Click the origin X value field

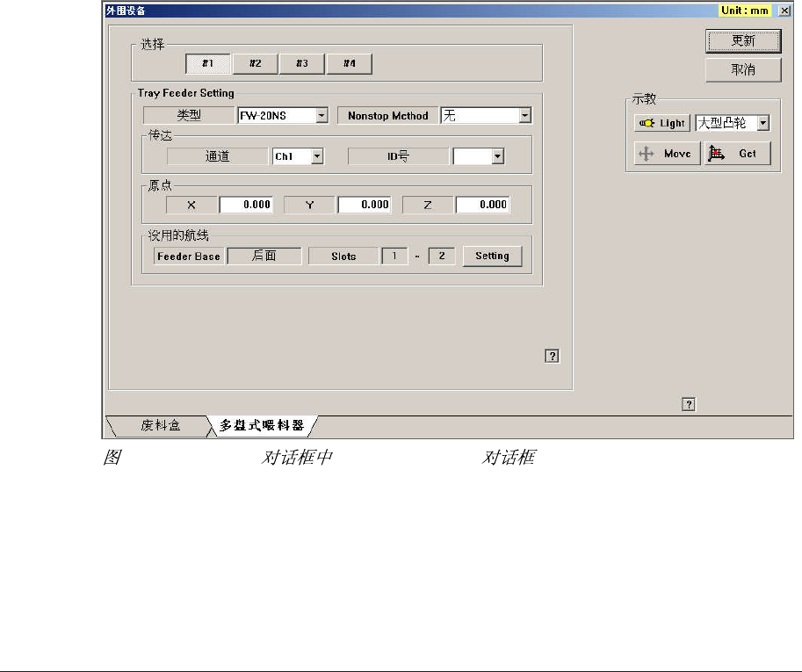coord(246,205)
